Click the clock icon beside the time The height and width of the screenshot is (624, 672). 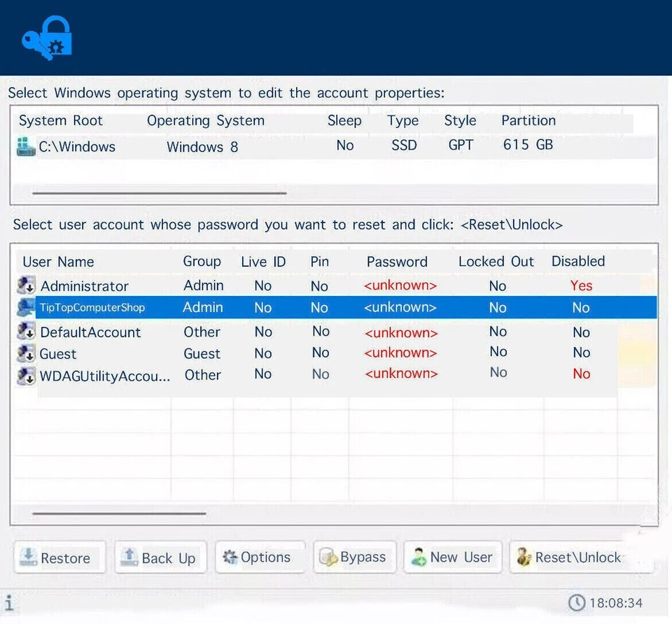576,603
